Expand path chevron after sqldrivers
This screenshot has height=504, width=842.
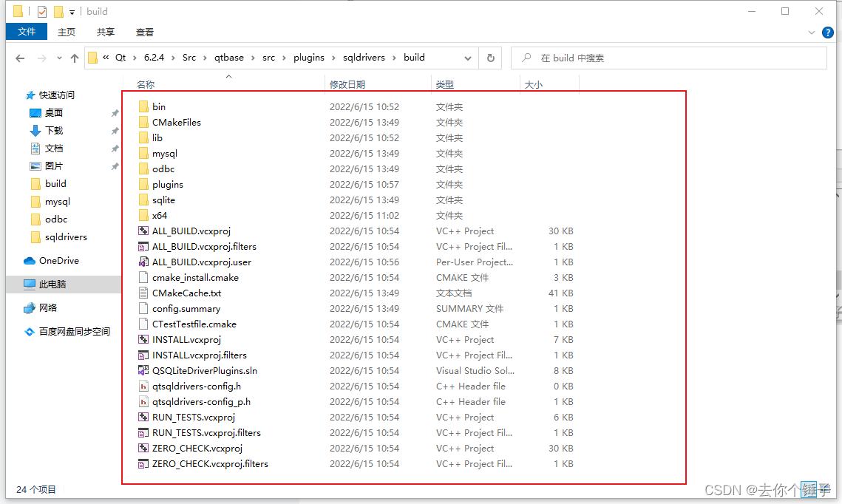pyautogui.click(x=394, y=58)
